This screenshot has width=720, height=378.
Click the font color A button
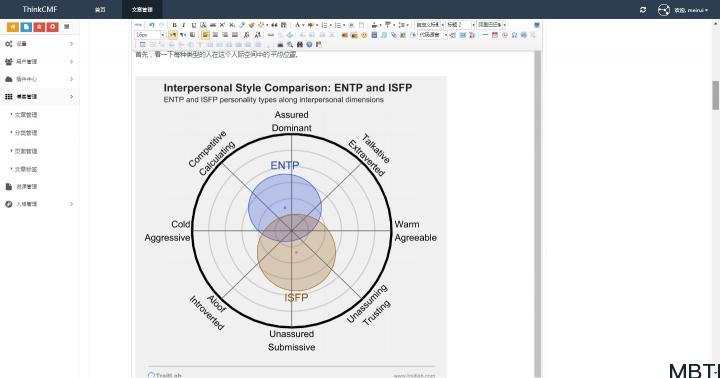(298, 25)
